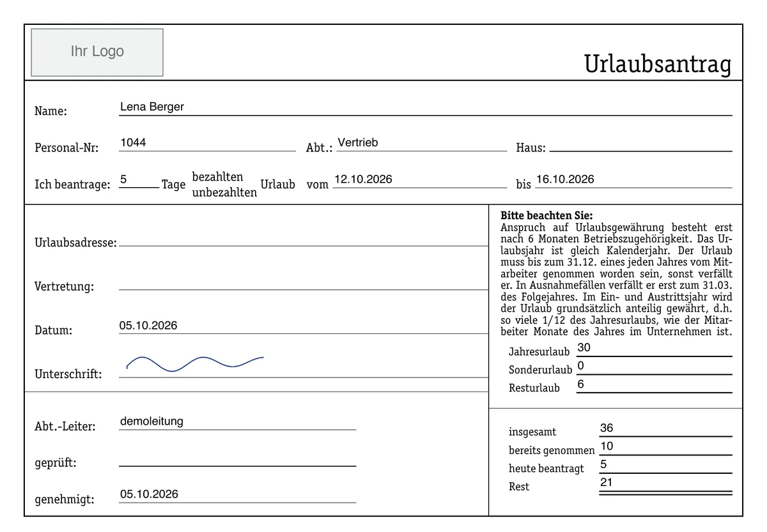
Task: Click the bis date field 16.10.2026
Action: [633, 180]
